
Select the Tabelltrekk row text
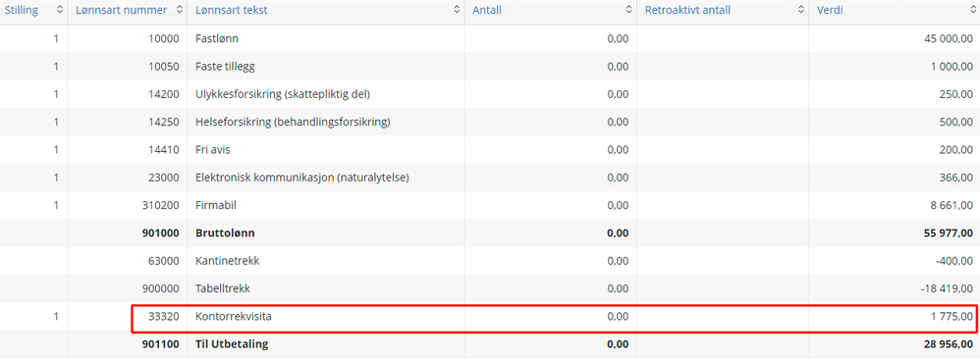[224, 288]
